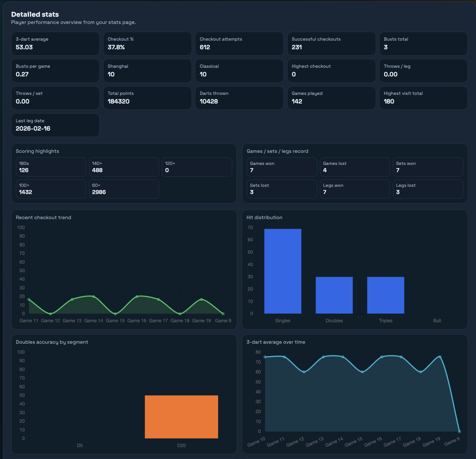The height and width of the screenshot is (459, 476).
Task: Select the Triples bar in Hit distribution
Action: tap(386, 295)
